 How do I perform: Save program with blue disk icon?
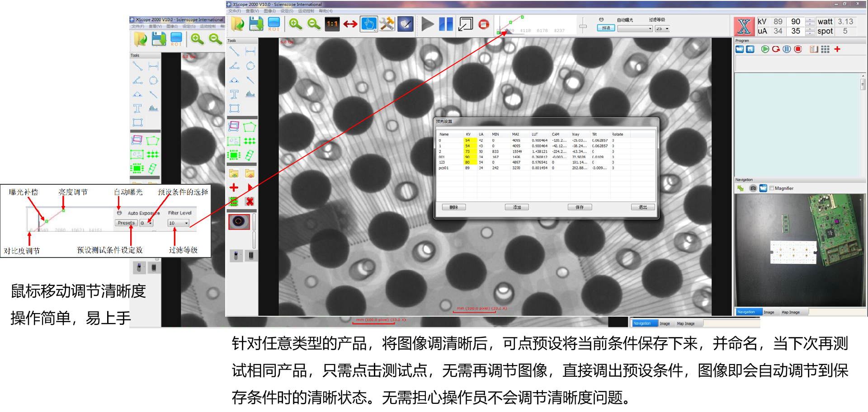point(750,49)
